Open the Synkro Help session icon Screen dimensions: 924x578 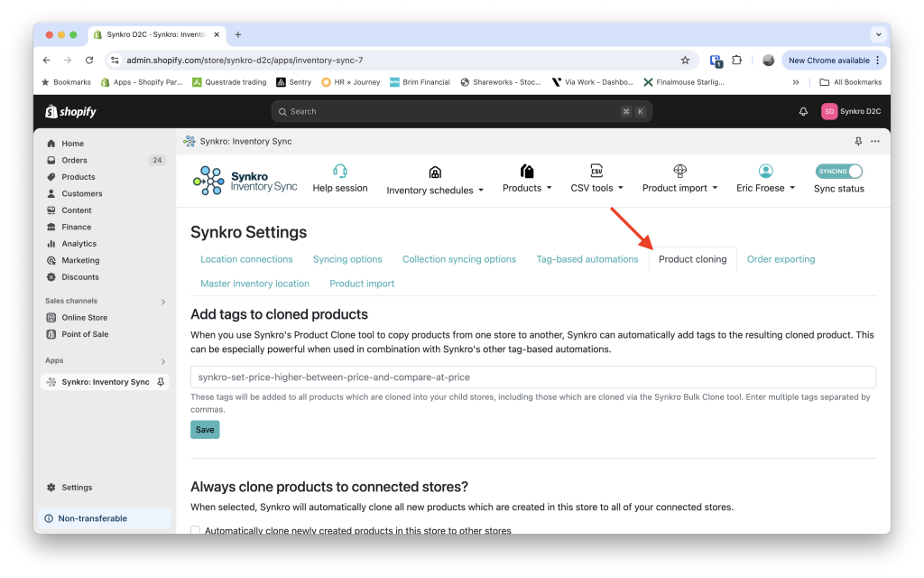click(x=339, y=170)
